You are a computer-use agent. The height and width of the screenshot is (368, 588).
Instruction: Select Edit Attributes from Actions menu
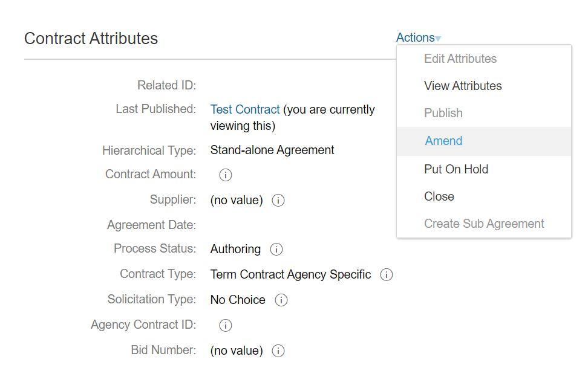(x=460, y=59)
